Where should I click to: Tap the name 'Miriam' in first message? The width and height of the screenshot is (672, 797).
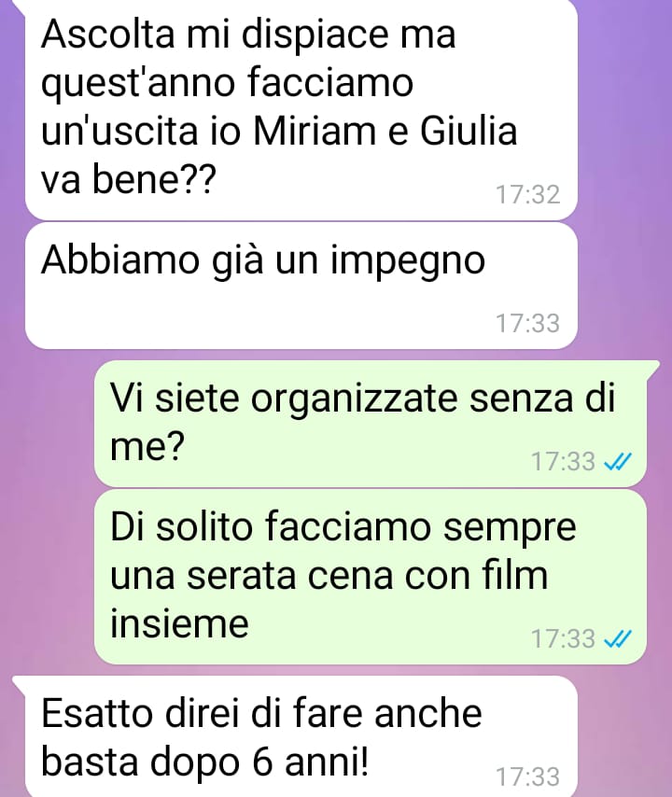(315, 132)
